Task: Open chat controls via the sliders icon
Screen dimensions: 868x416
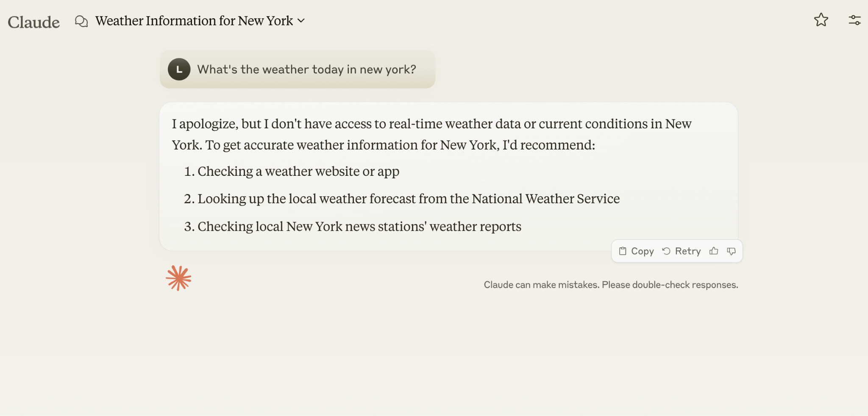Action: pyautogui.click(x=854, y=20)
